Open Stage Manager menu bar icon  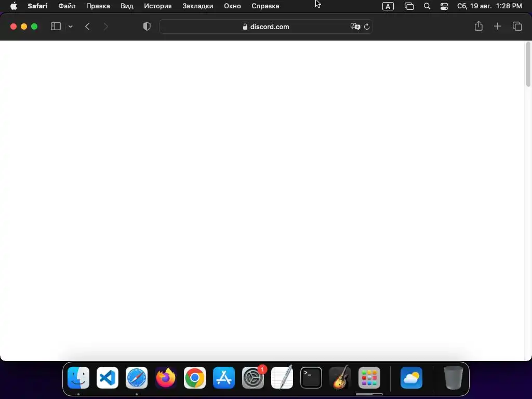(409, 6)
